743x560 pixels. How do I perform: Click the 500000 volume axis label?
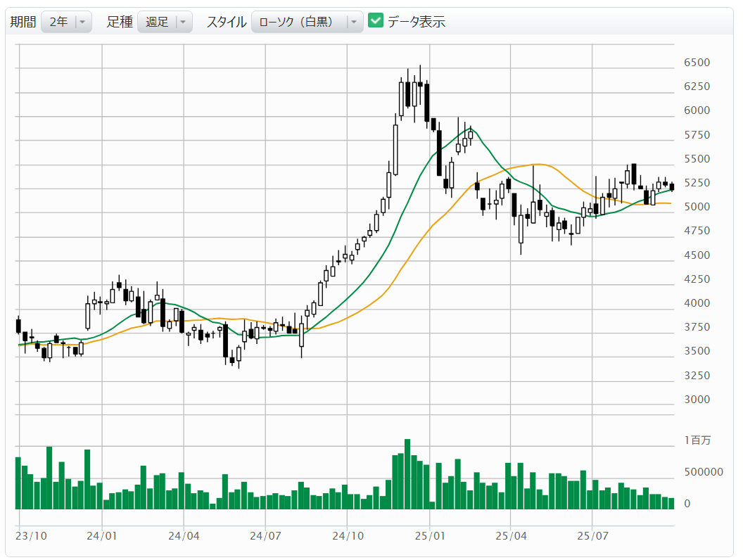[x=704, y=471]
